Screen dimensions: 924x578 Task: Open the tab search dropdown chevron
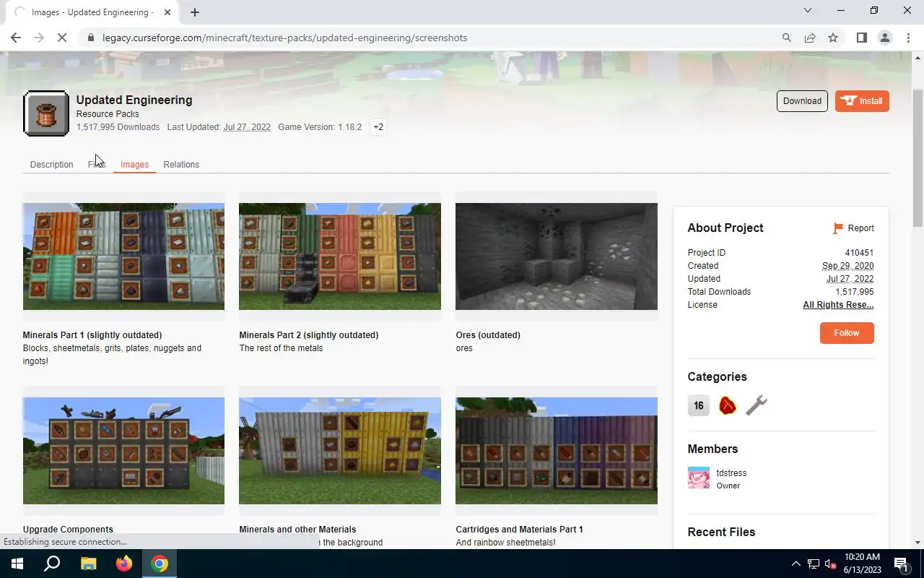(x=808, y=11)
